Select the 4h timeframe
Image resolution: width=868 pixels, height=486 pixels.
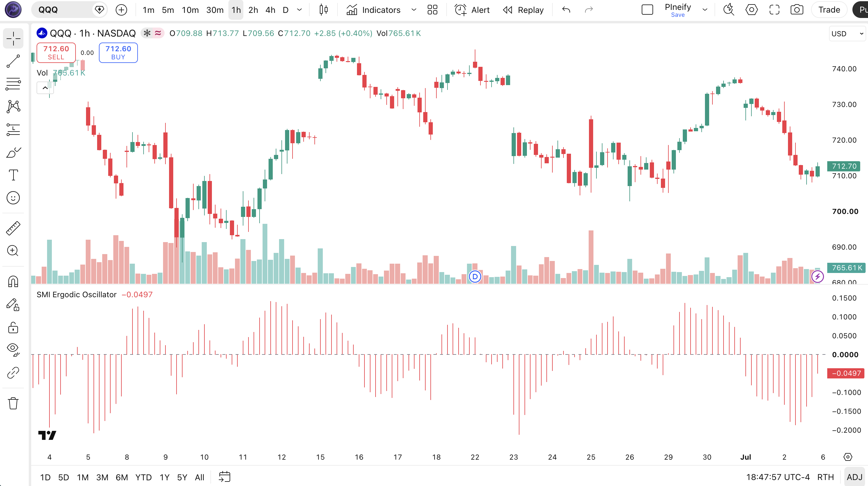pos(270,10)
